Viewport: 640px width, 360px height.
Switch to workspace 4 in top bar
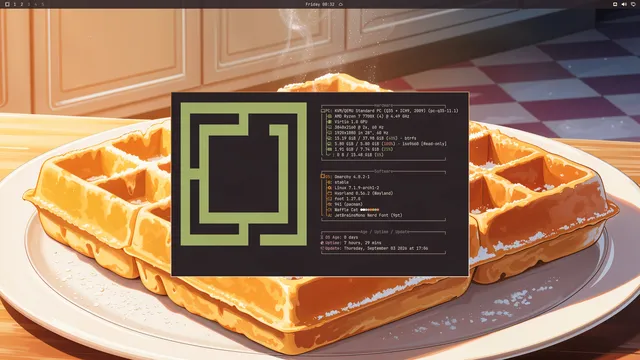tap(36, 4)
